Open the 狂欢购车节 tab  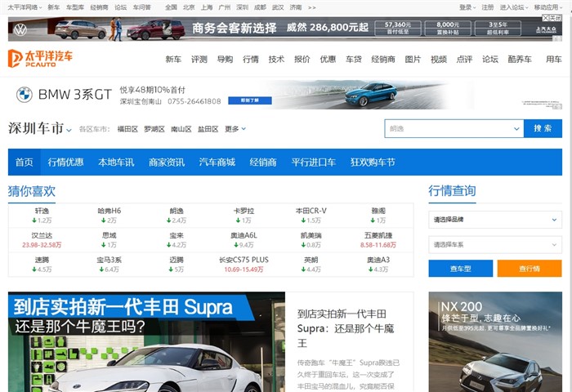(x=373, y=163)
